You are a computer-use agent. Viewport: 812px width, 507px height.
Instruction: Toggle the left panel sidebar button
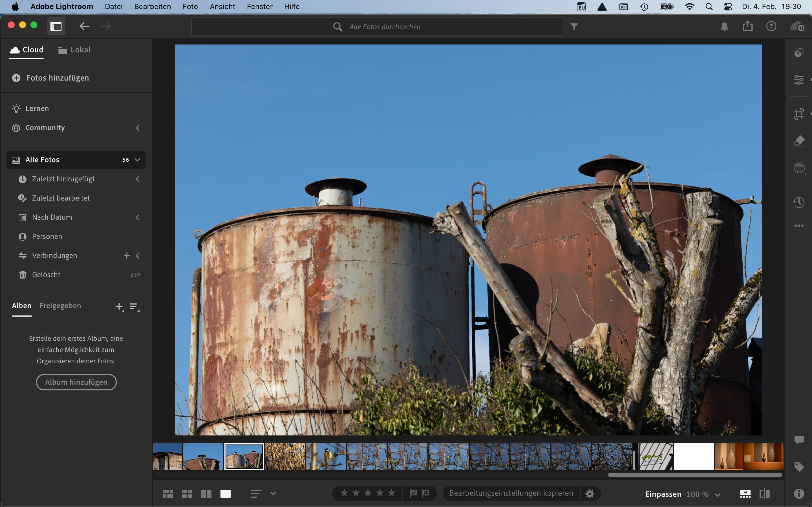tap(56, 26)
